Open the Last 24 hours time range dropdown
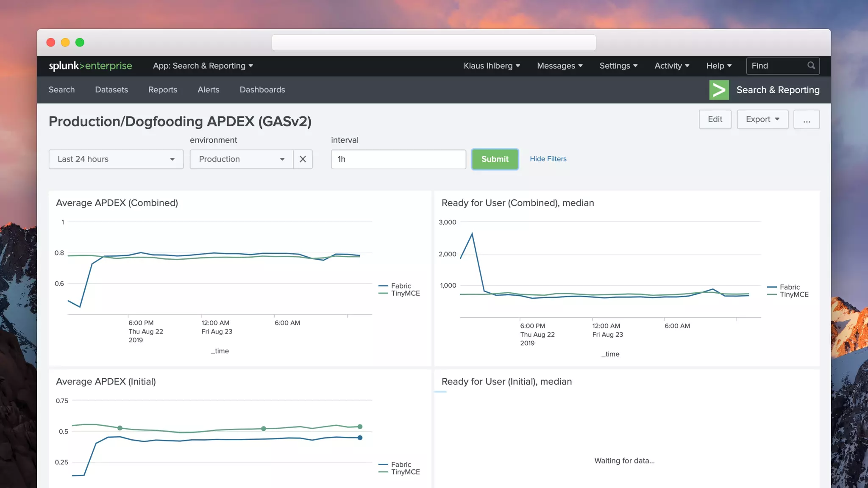This screenshot has width=868, height=488. 116,159
